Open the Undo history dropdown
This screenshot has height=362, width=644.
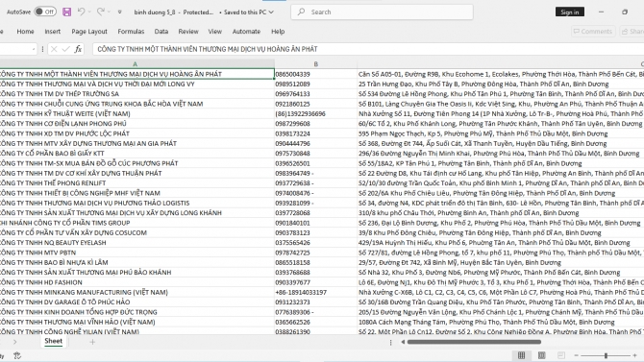pos(89,12)
